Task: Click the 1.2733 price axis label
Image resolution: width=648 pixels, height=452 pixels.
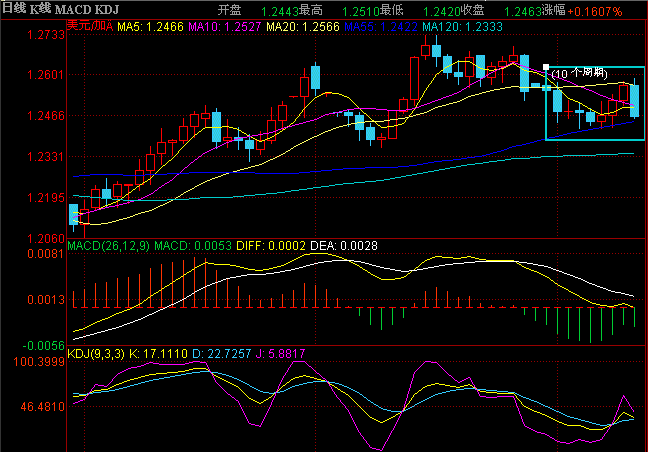Action: coord(46,35)
